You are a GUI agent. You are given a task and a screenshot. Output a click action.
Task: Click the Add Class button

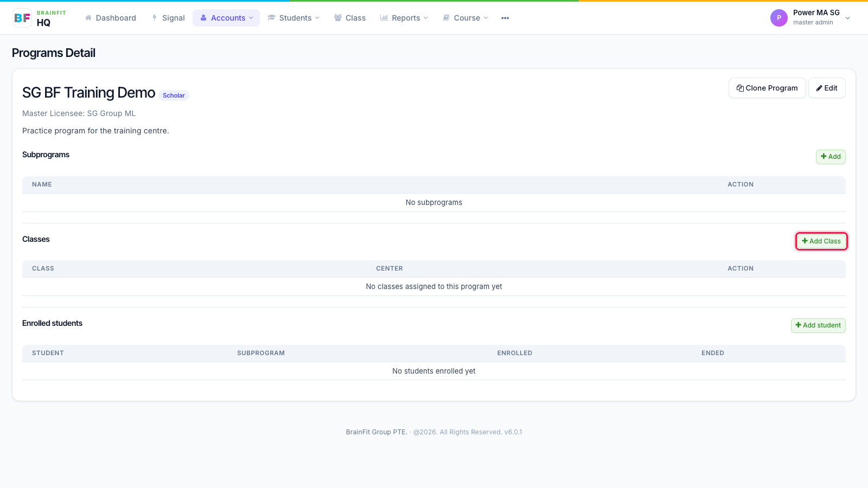click(821, 241)
